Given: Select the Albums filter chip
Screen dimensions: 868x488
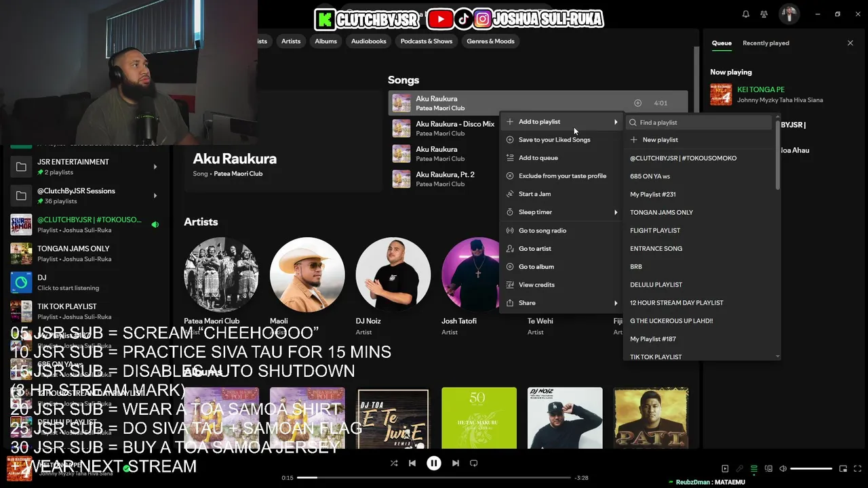Looking at the screenshot, I should pyautogui.click(x=325, y=41).
